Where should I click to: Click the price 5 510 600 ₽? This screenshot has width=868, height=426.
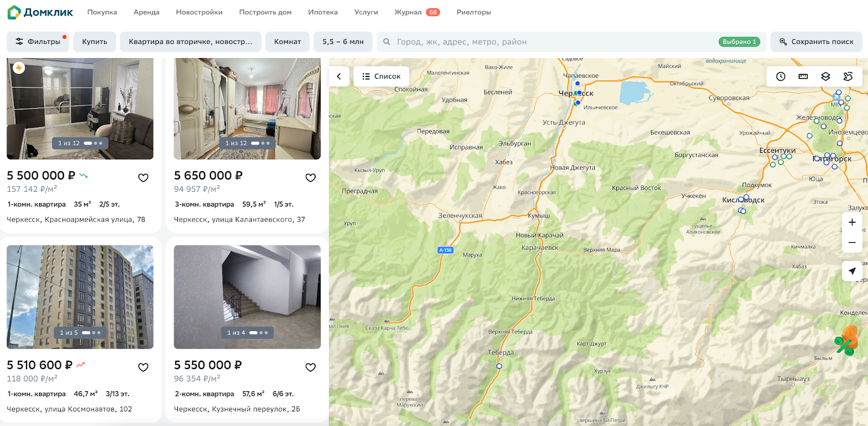tap(40, 365)
